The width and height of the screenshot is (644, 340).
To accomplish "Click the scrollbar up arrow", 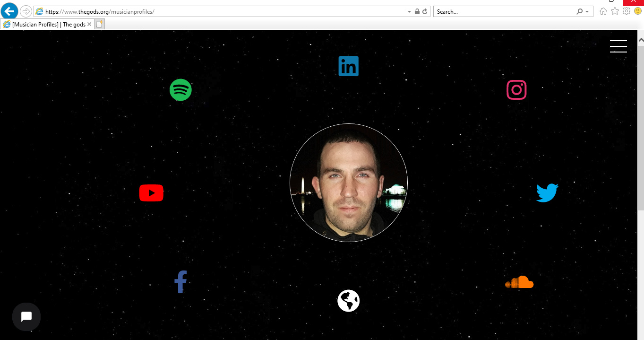I will [x=641, y=41].
